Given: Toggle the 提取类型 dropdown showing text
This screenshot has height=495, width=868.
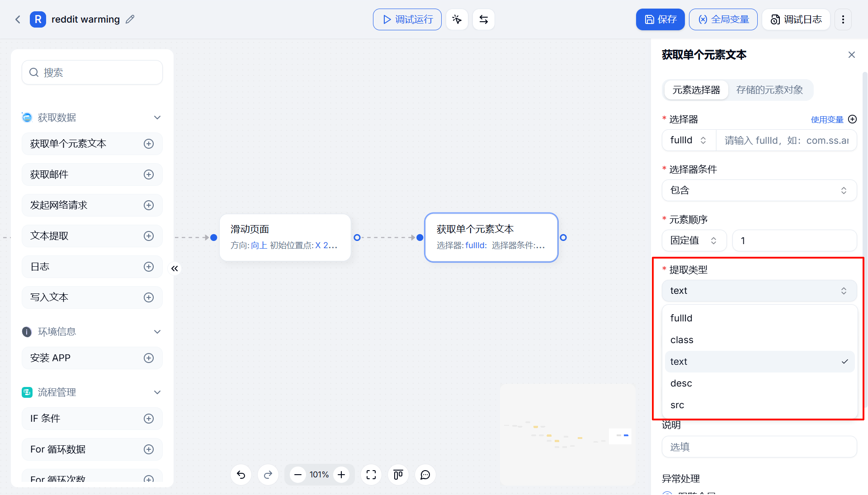Looking at the screenshot, I should click(x=759, y=291).
